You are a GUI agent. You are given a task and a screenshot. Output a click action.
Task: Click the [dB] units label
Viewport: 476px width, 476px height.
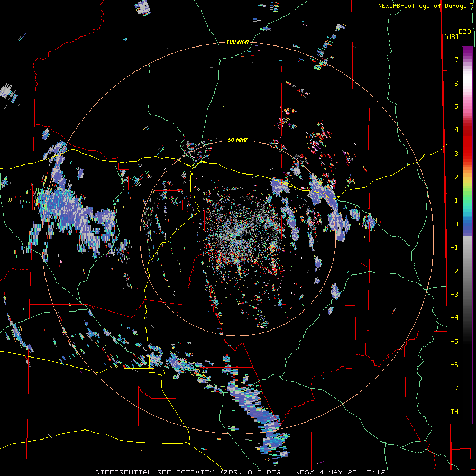point(452,36)
